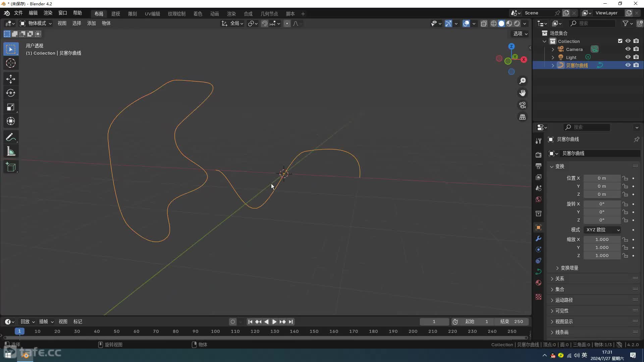Open the Tool properties tab
644x362 pixels.
coord(538,141)
